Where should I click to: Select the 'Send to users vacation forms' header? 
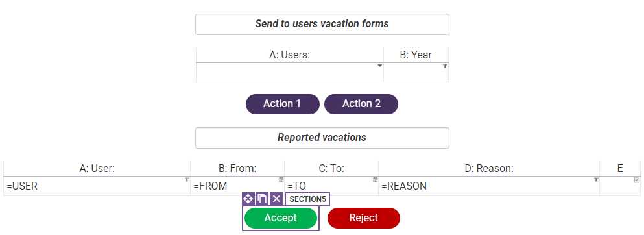pyautogui.click(x=322, y=24)
